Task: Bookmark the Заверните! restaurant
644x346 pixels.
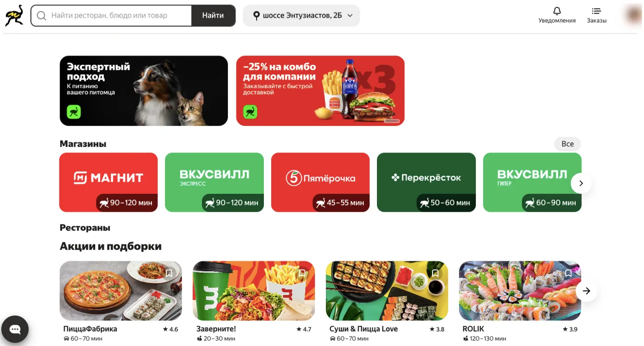Action: pyautogui.click(x=302, y=273)
